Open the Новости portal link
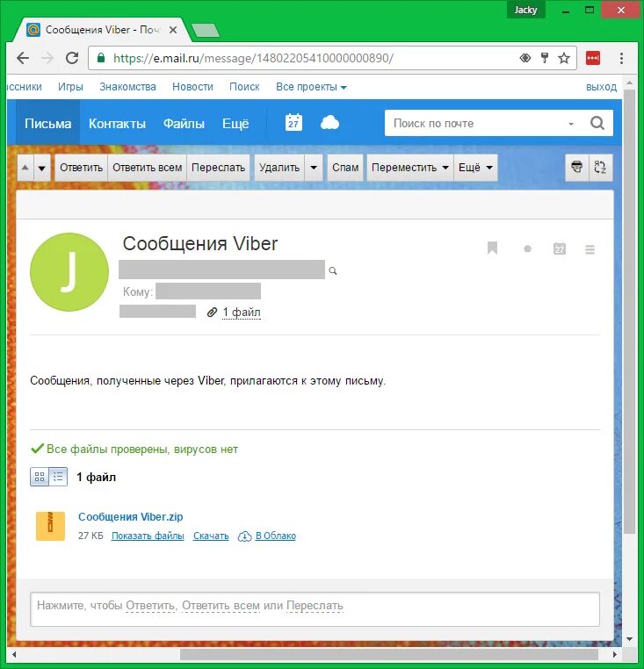The image size is (644, 669). tap(192, 87)
